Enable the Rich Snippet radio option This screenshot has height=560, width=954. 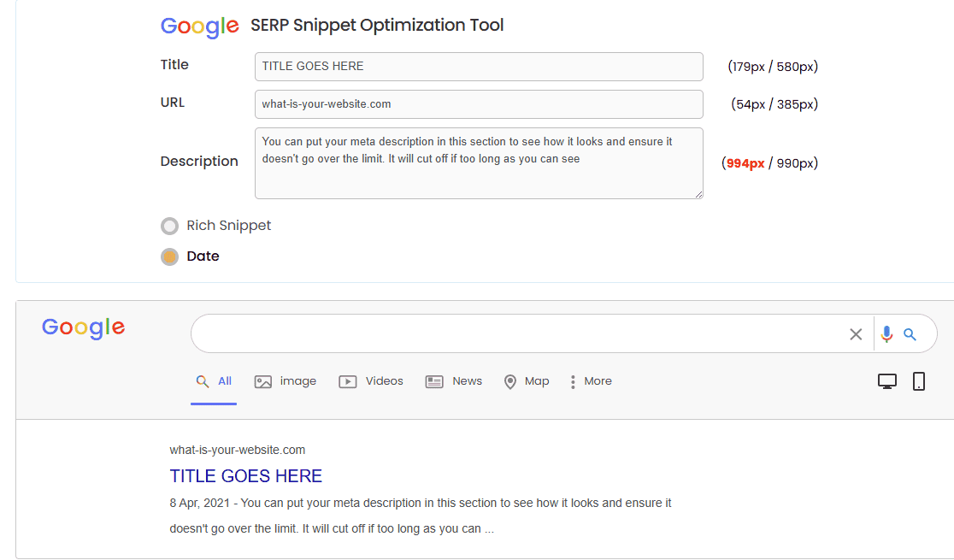[x=169, y=226]
